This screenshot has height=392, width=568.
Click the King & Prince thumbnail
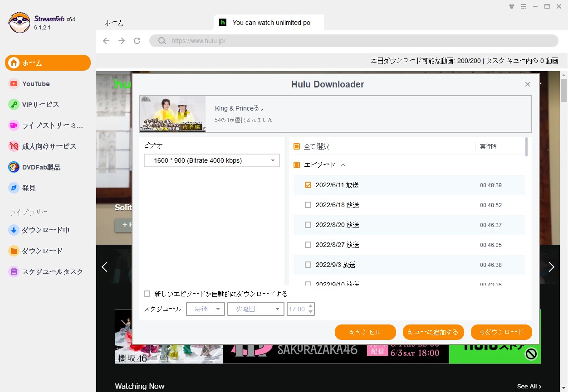pos(173,114)
